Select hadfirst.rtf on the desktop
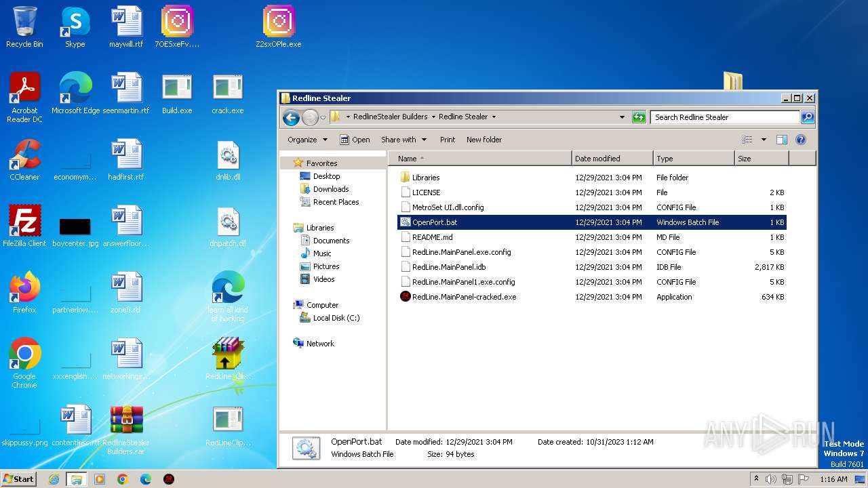 [x=126, y=160]
